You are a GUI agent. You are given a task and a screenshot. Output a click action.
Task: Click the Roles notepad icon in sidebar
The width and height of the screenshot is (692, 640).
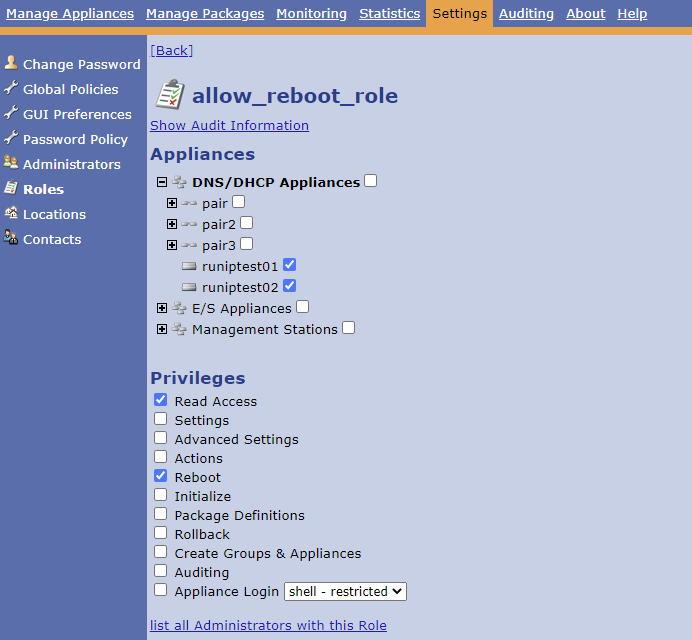click(11, 188)
